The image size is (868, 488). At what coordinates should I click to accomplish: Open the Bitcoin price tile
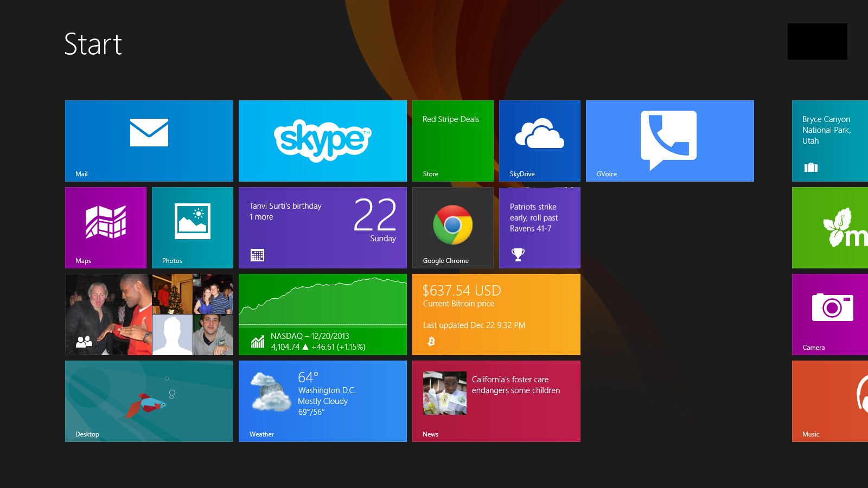[x=496, y=314]
